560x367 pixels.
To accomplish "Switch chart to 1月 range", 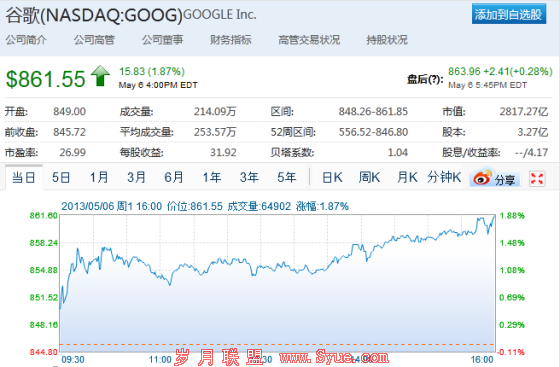I will click(99, 177).
